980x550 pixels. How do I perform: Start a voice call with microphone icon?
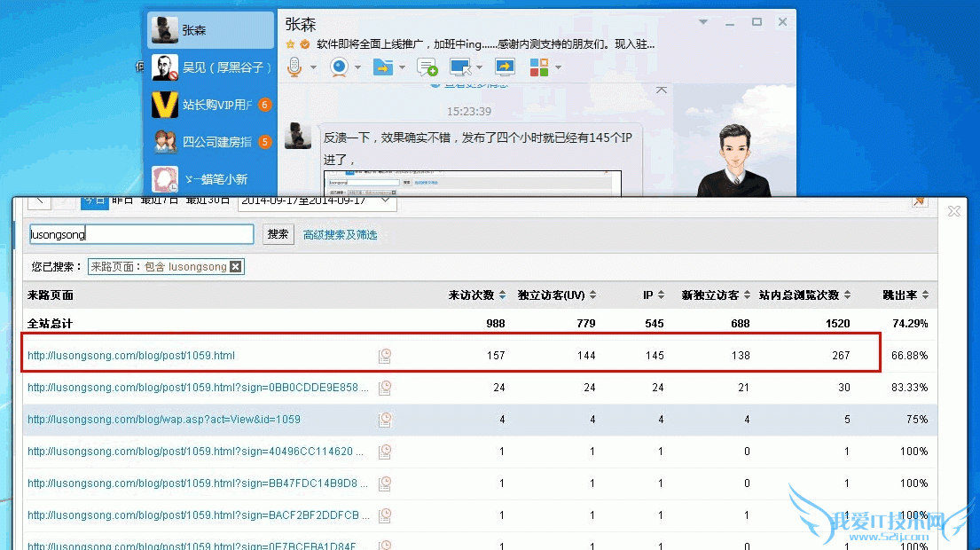294,67
